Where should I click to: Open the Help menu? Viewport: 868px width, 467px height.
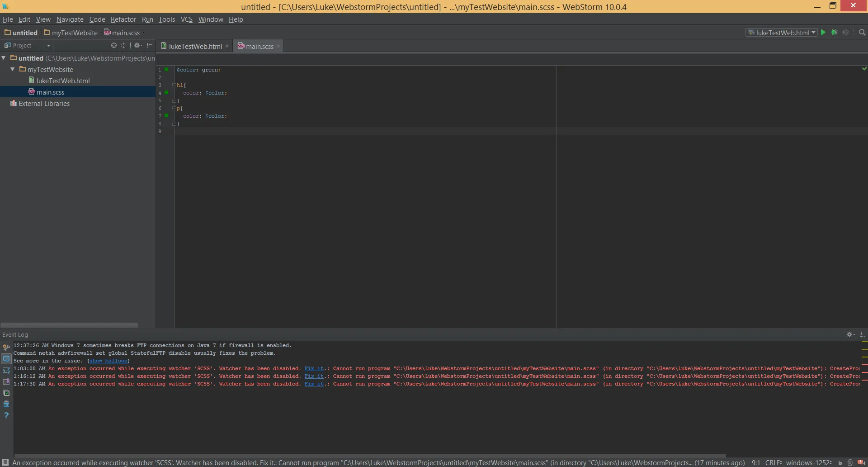click(236, 19)
